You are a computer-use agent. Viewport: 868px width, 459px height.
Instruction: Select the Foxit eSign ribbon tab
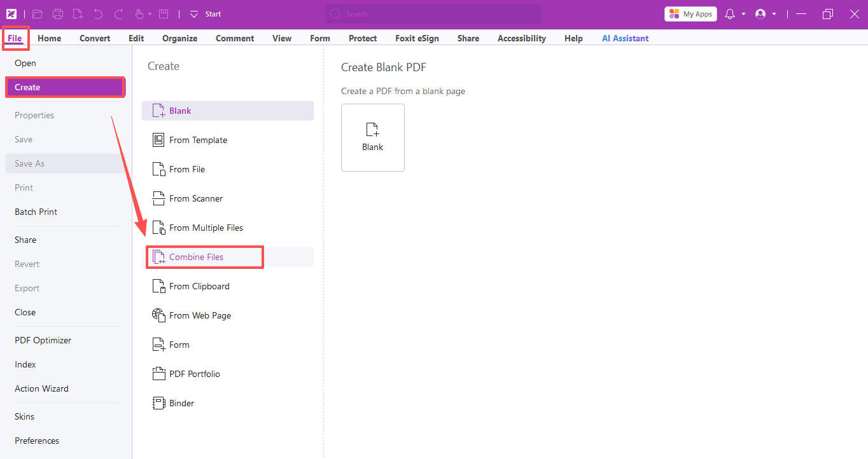click(x=417, y=38)
